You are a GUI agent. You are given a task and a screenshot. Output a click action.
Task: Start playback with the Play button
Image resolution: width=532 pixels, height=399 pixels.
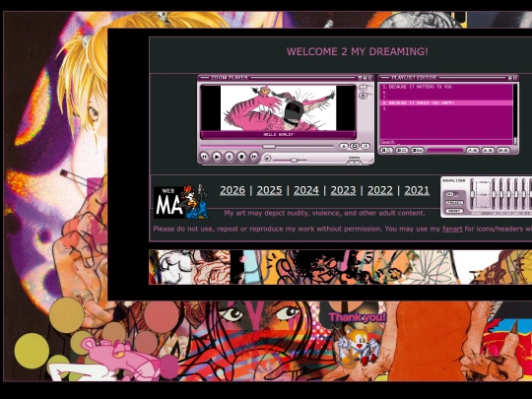click(x=217, y=157)
